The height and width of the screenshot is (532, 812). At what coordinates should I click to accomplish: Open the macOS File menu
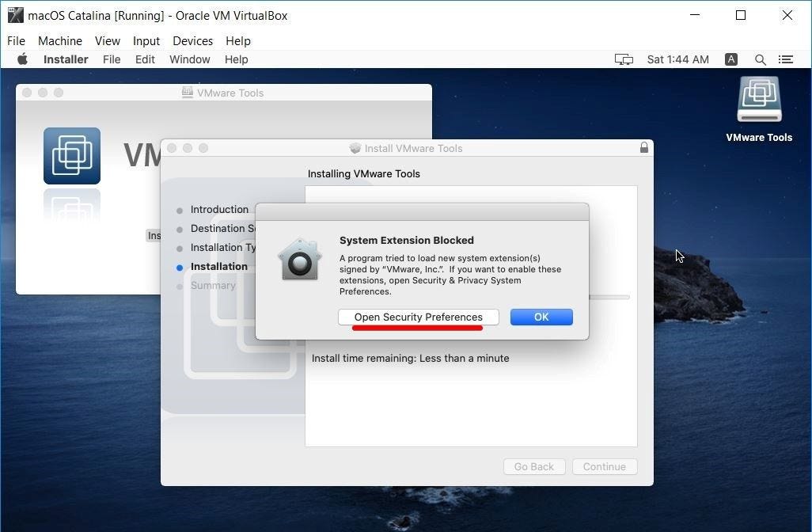pos(112,59)
